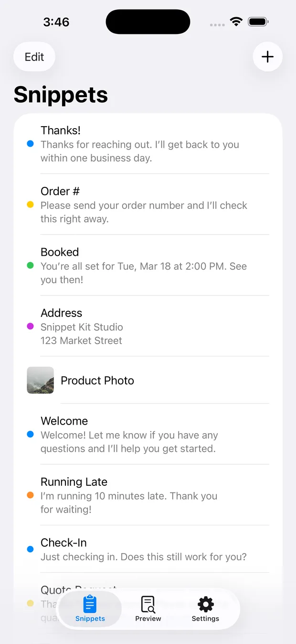
Task: Tap the Edit button
Action: coord(34,56)
